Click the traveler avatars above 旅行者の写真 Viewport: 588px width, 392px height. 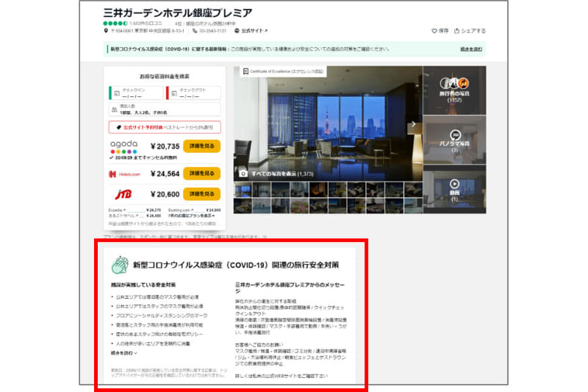(454, 83)
